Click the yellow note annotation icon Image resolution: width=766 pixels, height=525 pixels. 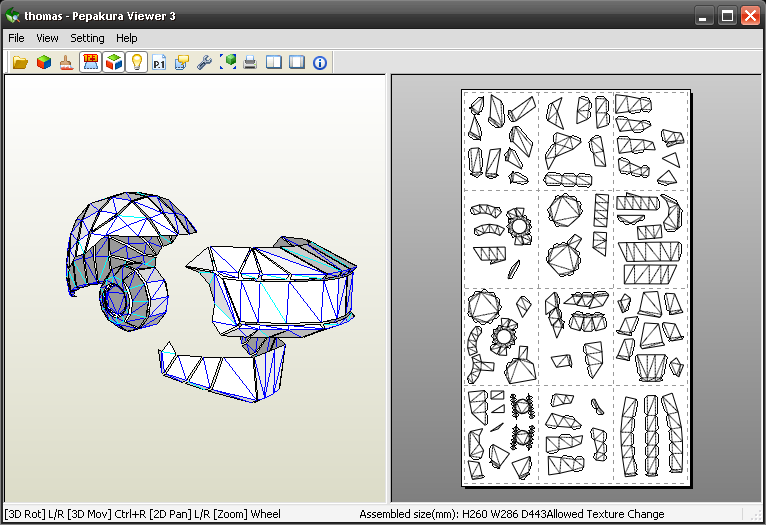coord(182,63)
